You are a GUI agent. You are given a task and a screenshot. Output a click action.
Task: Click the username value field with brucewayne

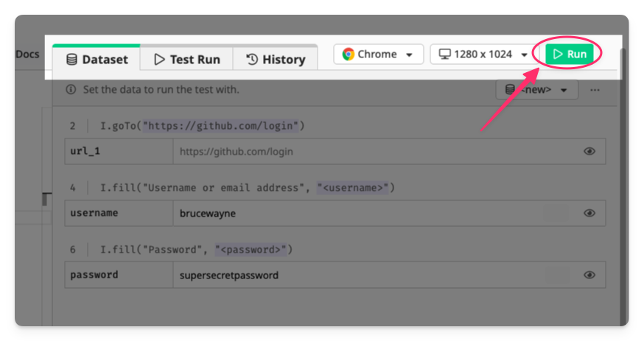pos(389,213)
